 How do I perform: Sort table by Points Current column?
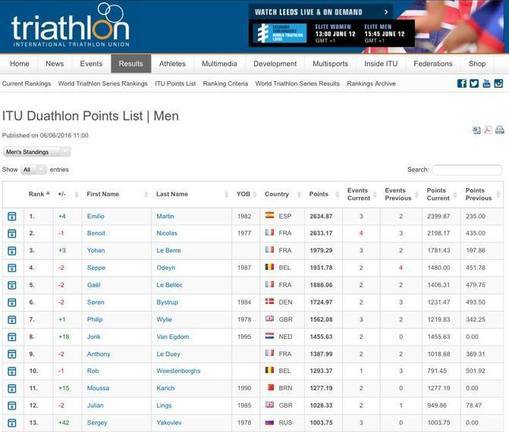(x=441, y=194)
